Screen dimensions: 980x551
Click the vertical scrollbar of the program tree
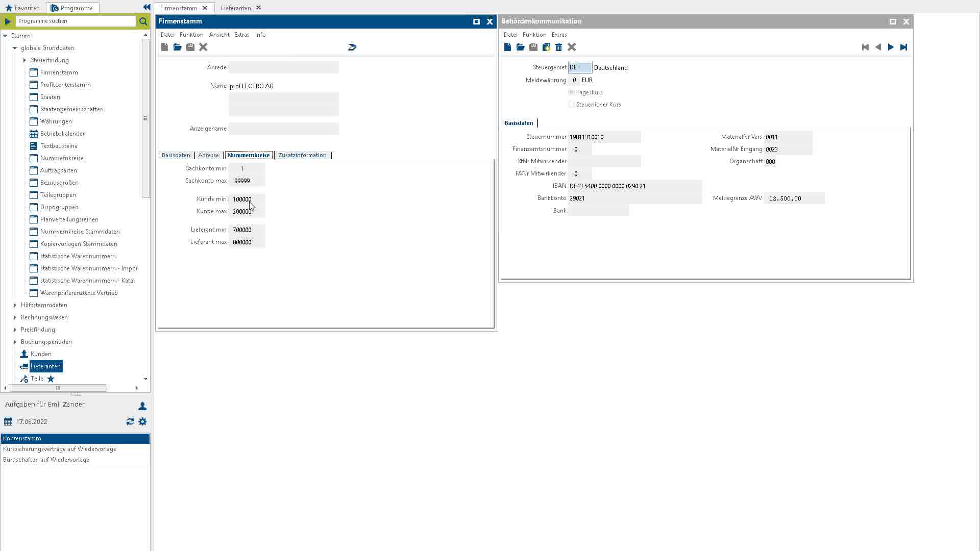click(145, 118)
